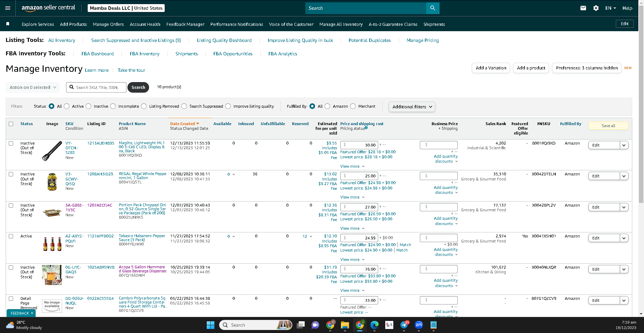Open the Notepad app in taskbar
This screenshot has height=333, width=644.
(x=434, y=325)
